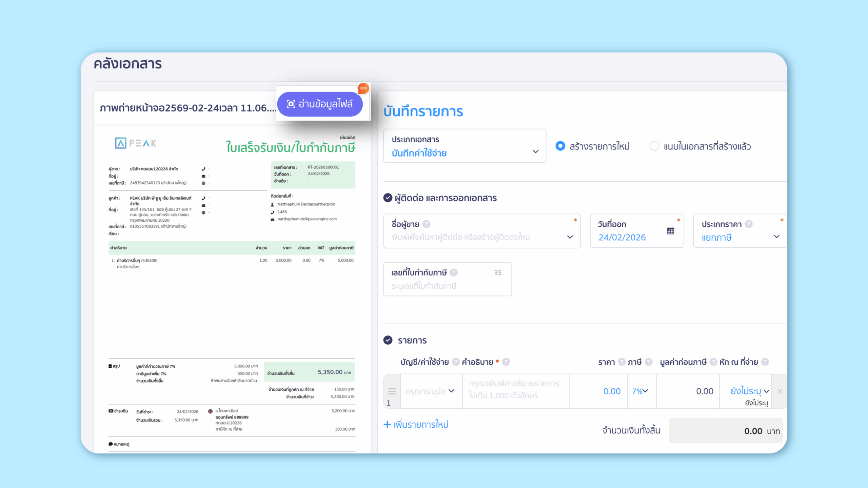This screenshot has height=488, width=868.
Task: Click help icon next to บัญชี/ค่าใช้จ่าย header
Action: [x=456, y=362]
